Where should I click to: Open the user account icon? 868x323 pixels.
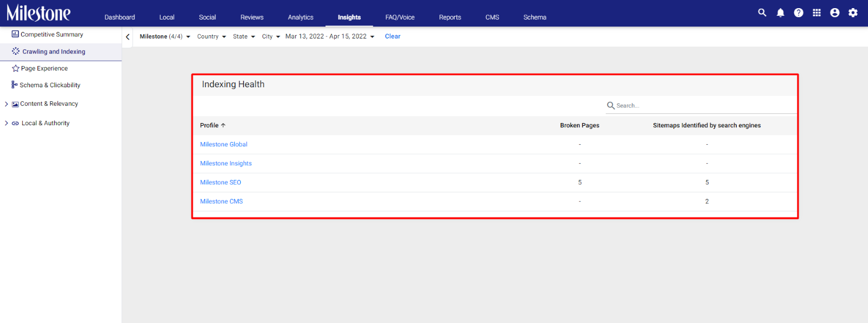coord(835,12)
